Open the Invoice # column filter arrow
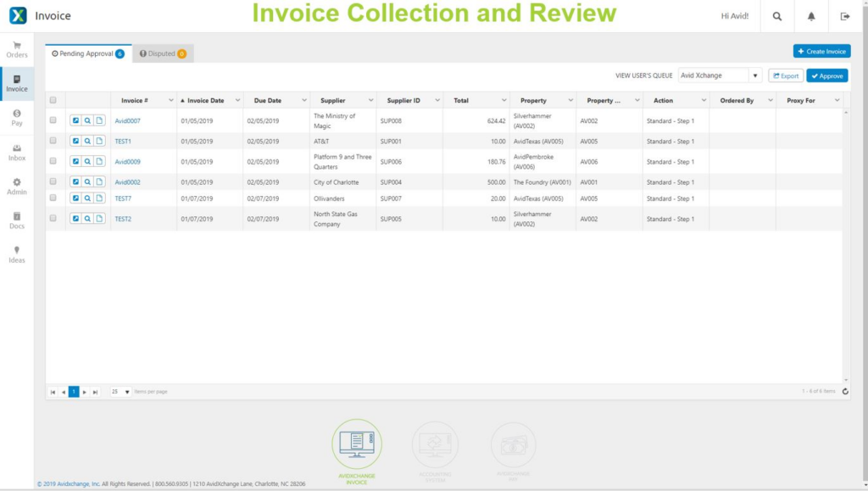 pos(171,100)
